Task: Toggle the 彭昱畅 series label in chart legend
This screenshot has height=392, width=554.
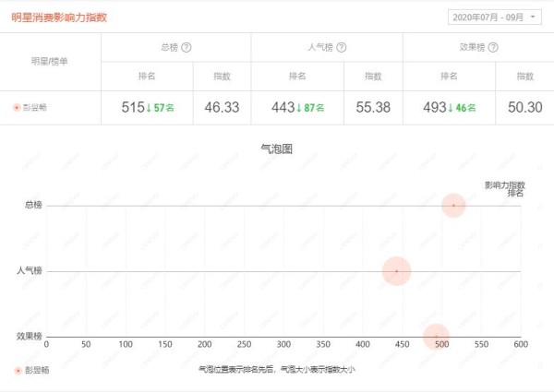Action: (x=38, y=370)
